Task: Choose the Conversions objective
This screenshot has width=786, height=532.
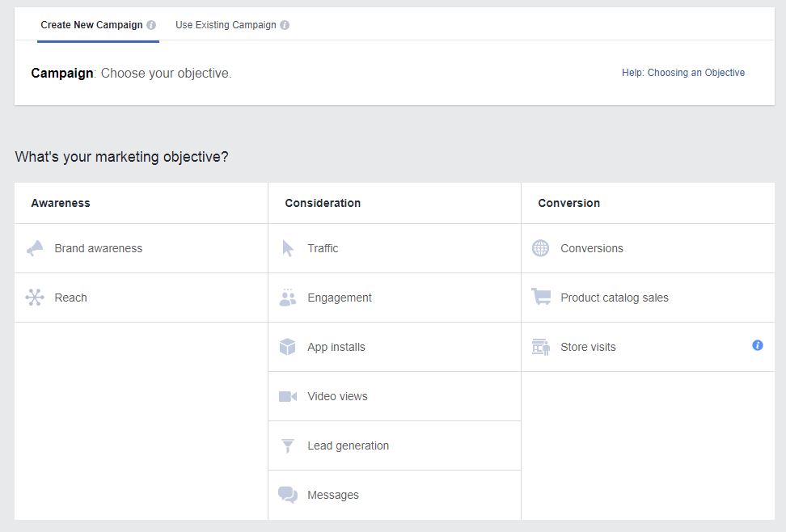Action: click(591, 248)
